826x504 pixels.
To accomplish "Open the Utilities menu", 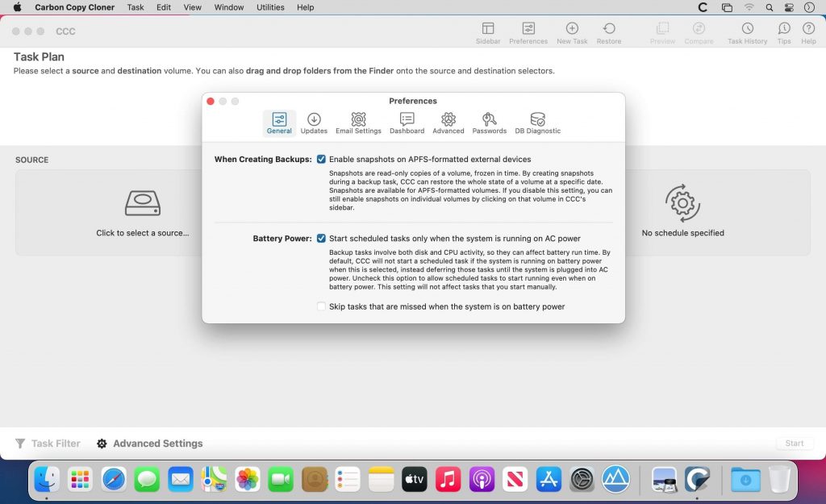I will (270, 7).
